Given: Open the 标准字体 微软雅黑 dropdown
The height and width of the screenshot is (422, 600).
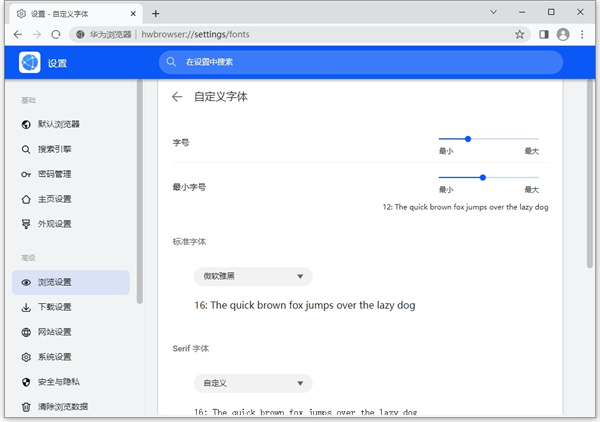Looking at the screenshot, I should point(253,276).
